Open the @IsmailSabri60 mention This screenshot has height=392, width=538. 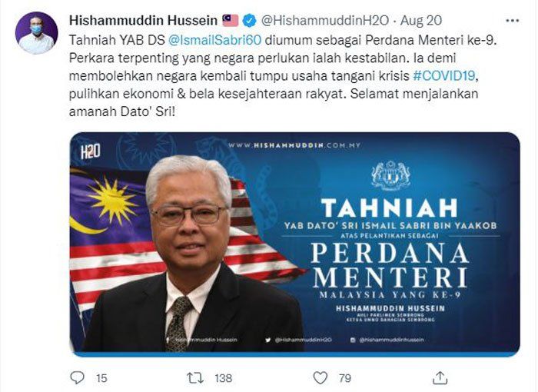tap(215, 40)
